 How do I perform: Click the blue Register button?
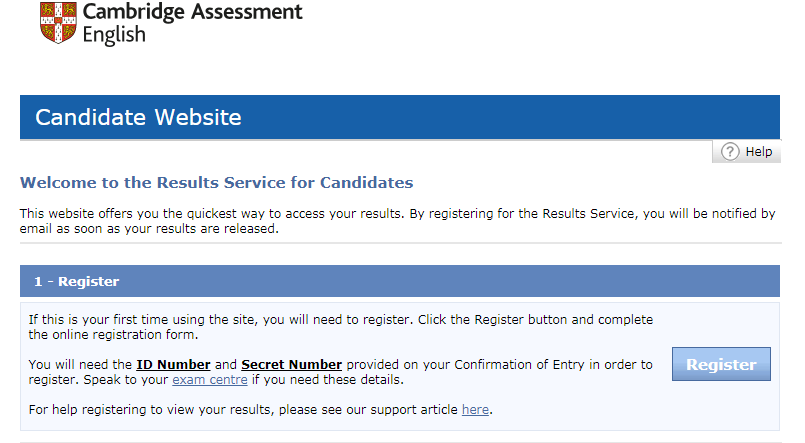click(721, 364)
